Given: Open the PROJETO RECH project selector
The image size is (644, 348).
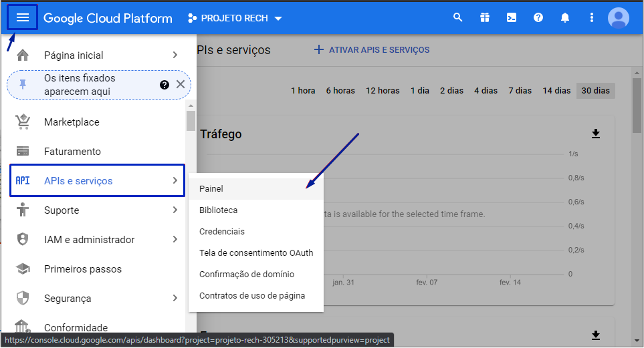Looking at the screenshot, I should click(235, 18).
